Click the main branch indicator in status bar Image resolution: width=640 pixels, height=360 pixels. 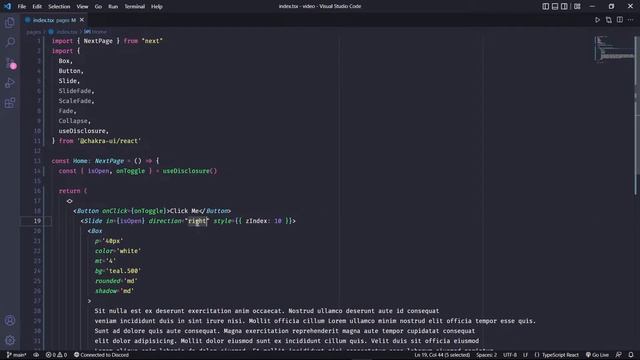coord(16,355)
